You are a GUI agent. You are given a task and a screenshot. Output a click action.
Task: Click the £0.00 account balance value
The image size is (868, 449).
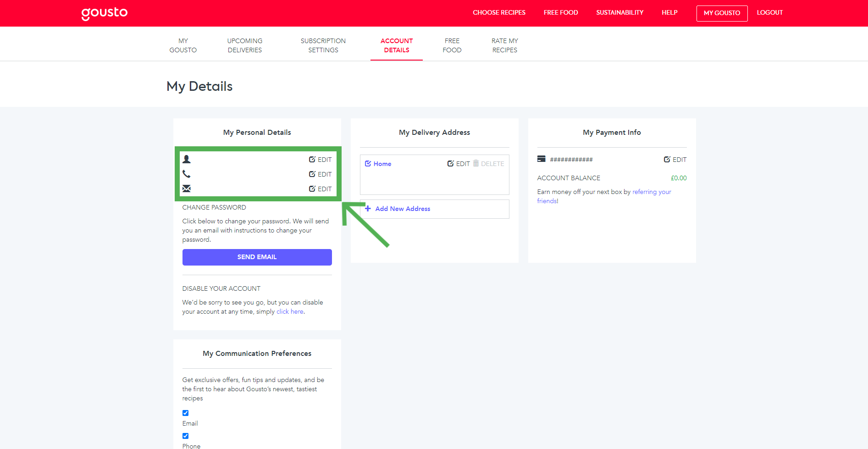coord(679,178)
